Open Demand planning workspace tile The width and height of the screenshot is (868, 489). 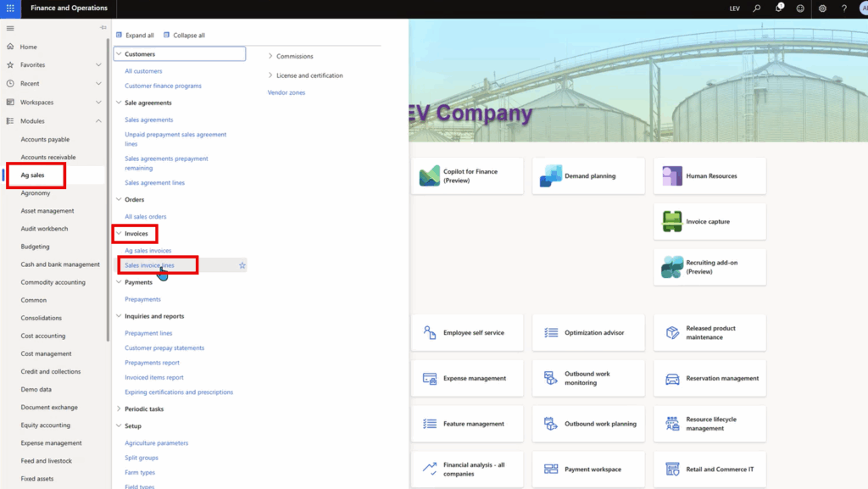coord(588,176)
